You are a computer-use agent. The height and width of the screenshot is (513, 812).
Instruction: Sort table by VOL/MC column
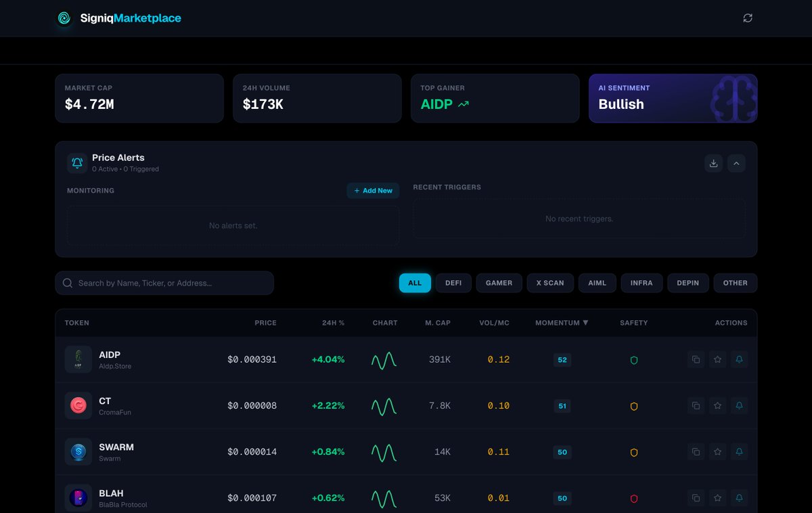[x=494, y=323]
